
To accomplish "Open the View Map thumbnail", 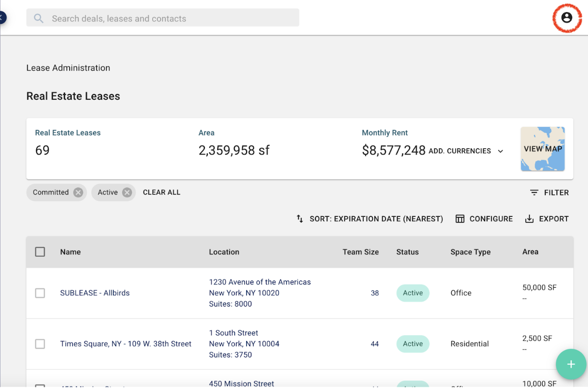I will (542, 149).
